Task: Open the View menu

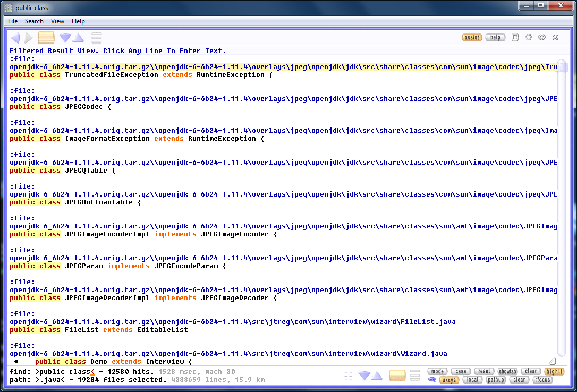Action: 57,21
